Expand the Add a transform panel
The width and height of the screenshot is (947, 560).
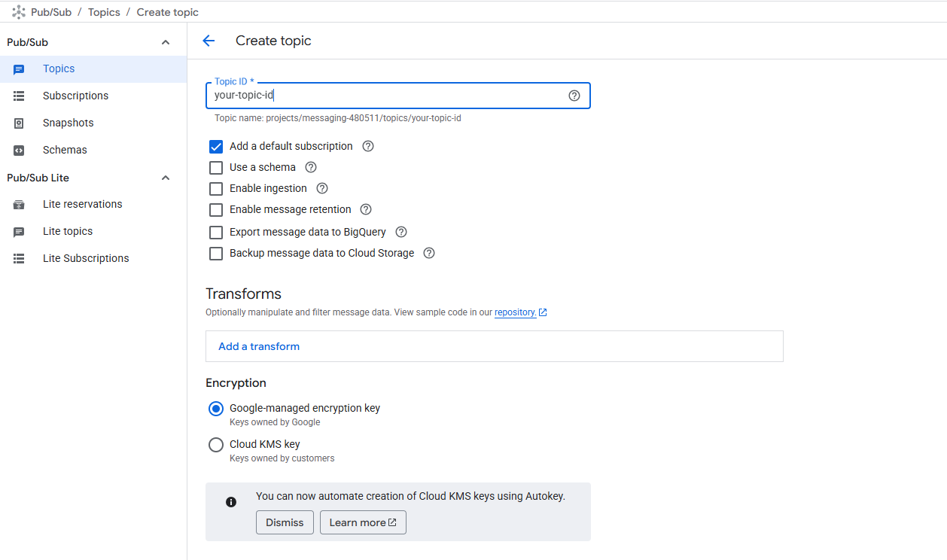[259, 346]
